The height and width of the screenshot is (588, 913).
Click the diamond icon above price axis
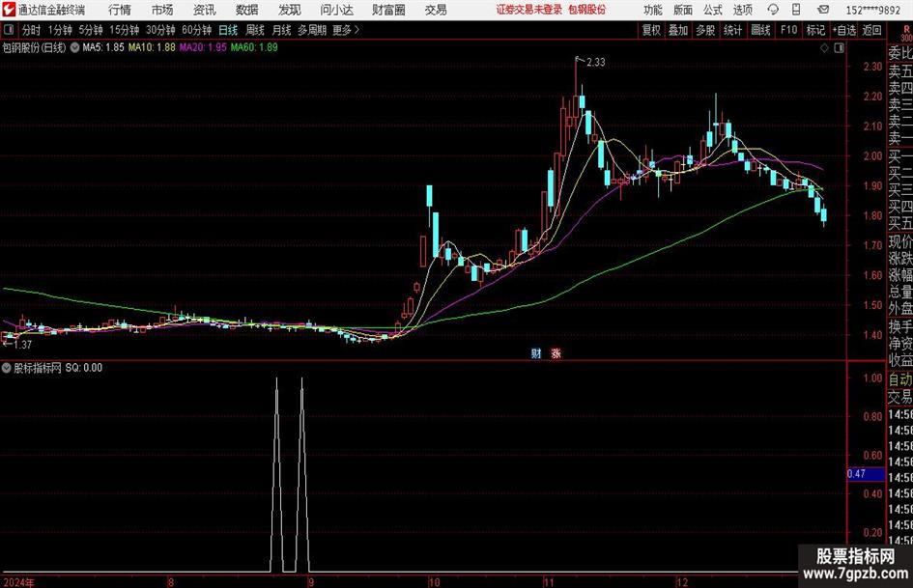point(824,48)
